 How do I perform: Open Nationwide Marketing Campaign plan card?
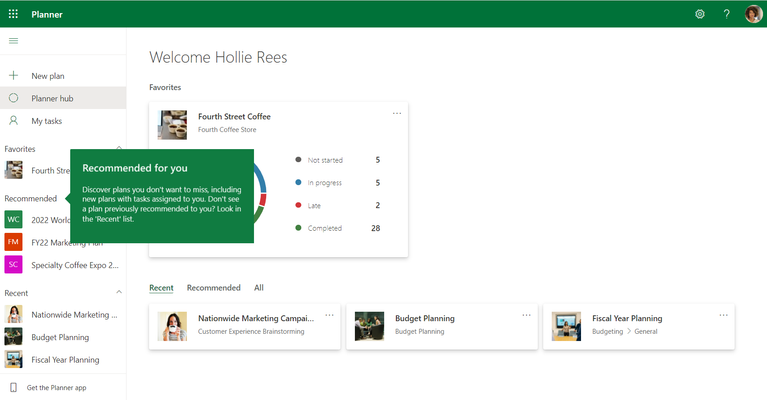click(245, 326)
